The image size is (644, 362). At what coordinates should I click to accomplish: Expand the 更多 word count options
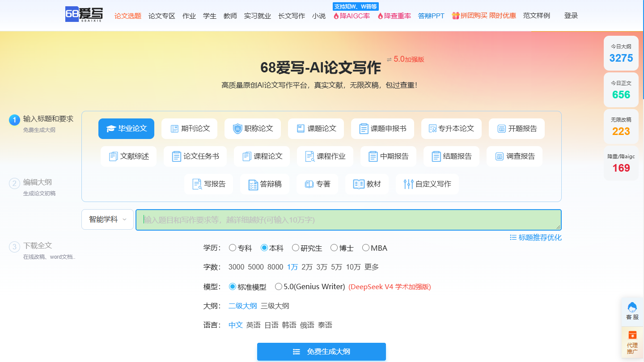coord(372,267)
